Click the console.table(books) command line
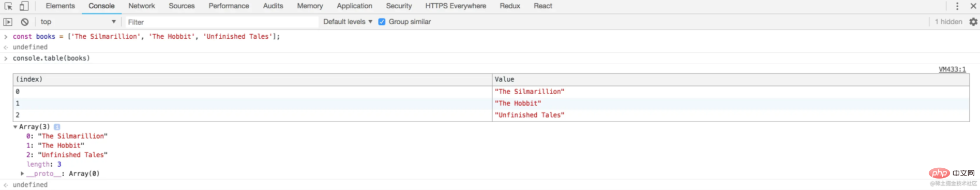The image size is (980, 190). pyautogui.click(x=51, y=59)
